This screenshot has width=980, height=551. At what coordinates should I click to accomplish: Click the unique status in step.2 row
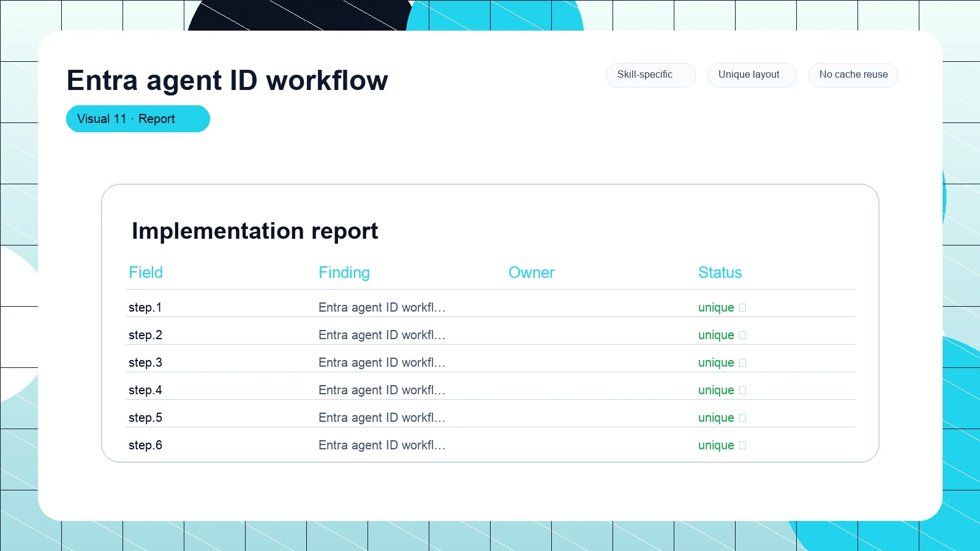pyautogui.click(x=722, y=335)
